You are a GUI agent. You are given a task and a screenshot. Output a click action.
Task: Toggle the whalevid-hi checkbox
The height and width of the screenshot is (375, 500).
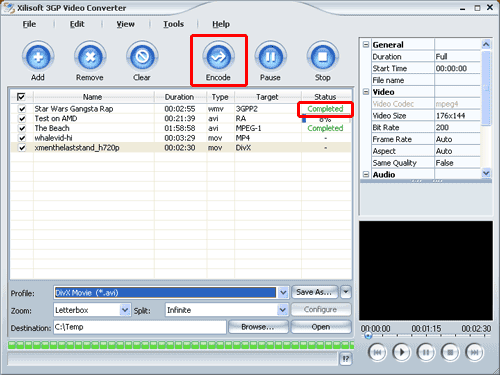22,138
